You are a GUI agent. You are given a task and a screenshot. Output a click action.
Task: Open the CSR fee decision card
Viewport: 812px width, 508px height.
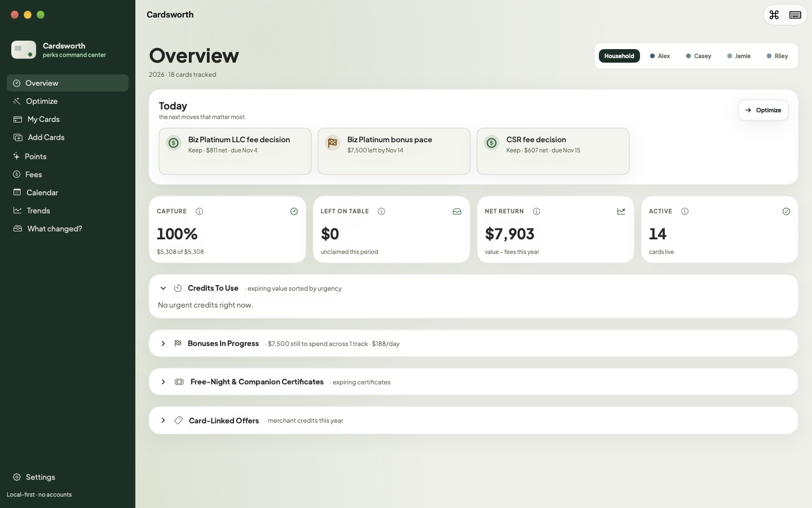pos(553,151)
